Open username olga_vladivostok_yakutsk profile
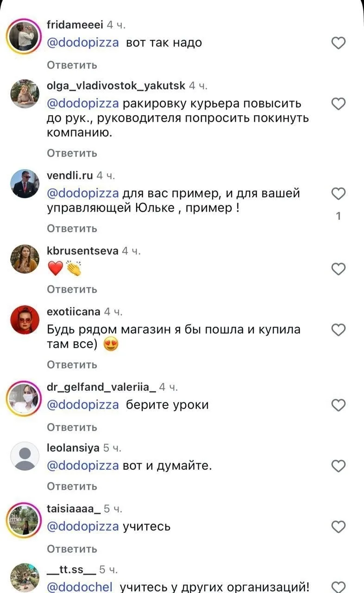Image resolution: width=364 pixels, height=593 pixels. [116, 85]
